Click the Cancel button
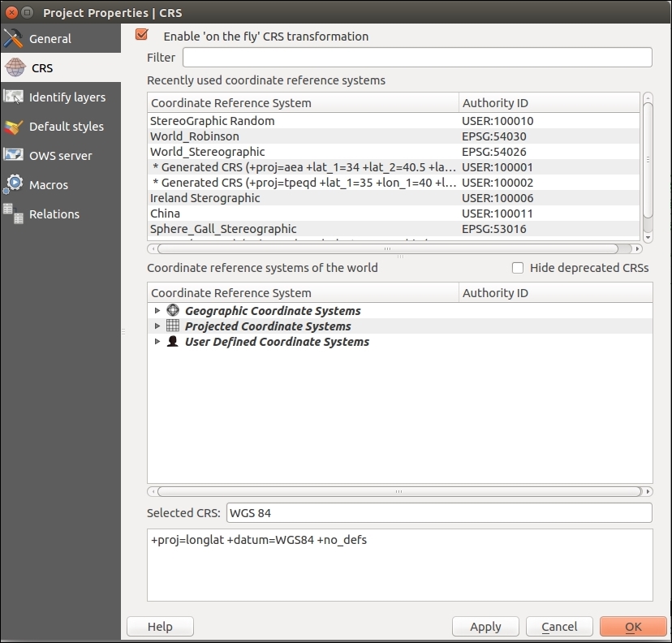Image resolution: width=672 pixels, height=643 pixels. [559, 627]
